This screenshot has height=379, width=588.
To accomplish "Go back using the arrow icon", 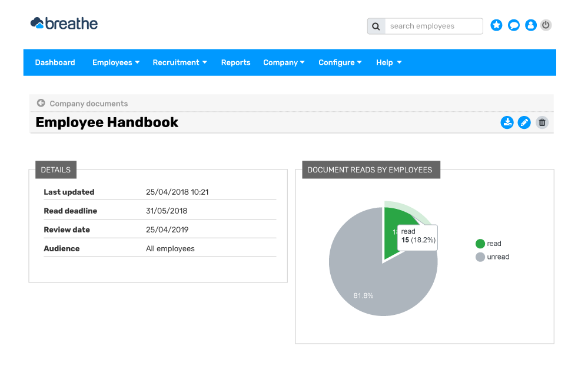I will pyautogui.click(x=41, y=103).
